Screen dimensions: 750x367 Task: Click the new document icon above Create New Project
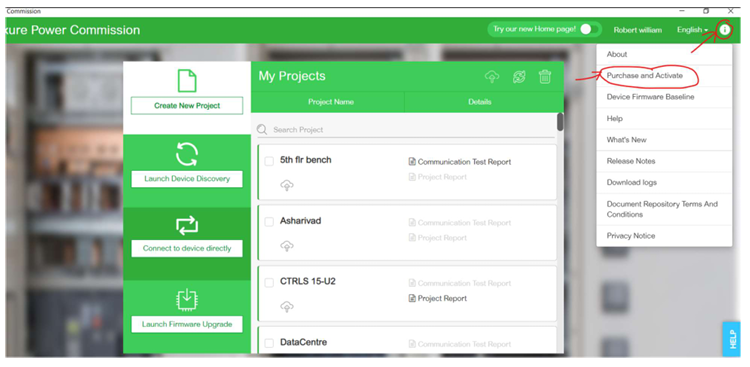click(187, 80)
